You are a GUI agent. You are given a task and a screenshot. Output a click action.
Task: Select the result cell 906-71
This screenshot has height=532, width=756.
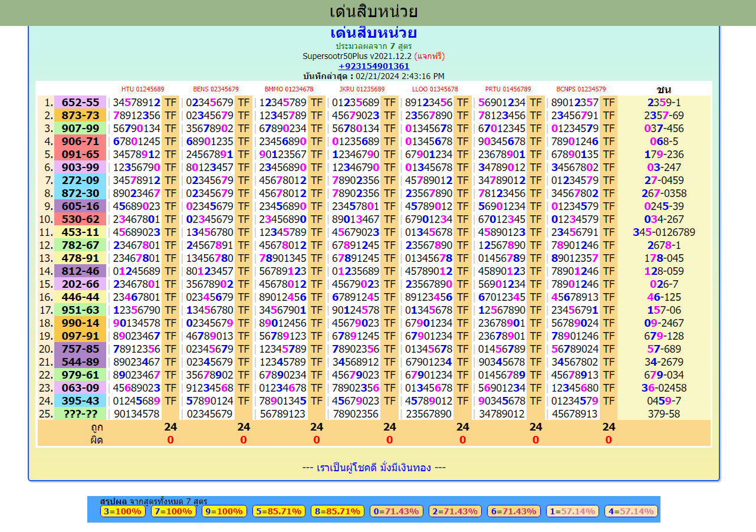pos(80,141)
